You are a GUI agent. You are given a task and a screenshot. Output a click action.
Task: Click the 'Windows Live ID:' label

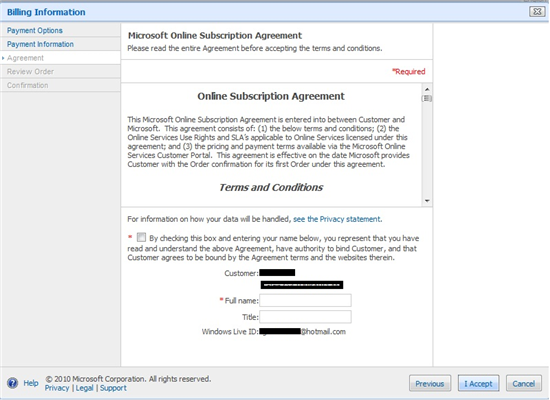pyautogui.click(x=230, y=332)
